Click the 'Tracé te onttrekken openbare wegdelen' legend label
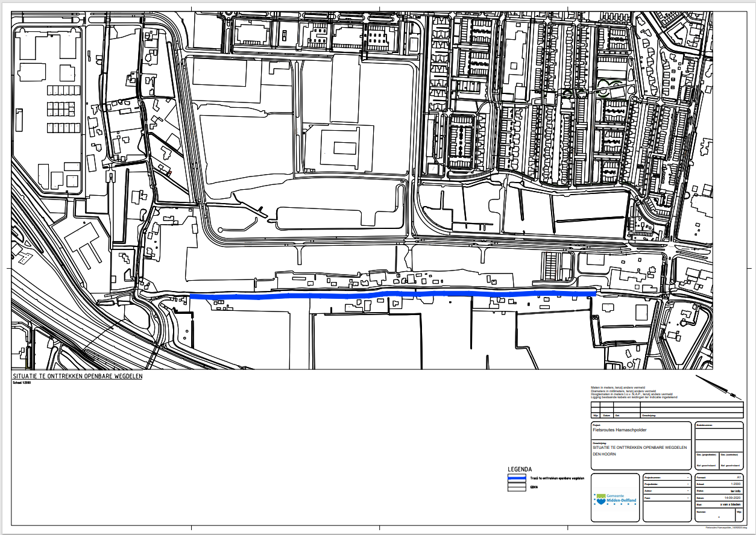This screenshot has width=756, height=535. (557, 478)
